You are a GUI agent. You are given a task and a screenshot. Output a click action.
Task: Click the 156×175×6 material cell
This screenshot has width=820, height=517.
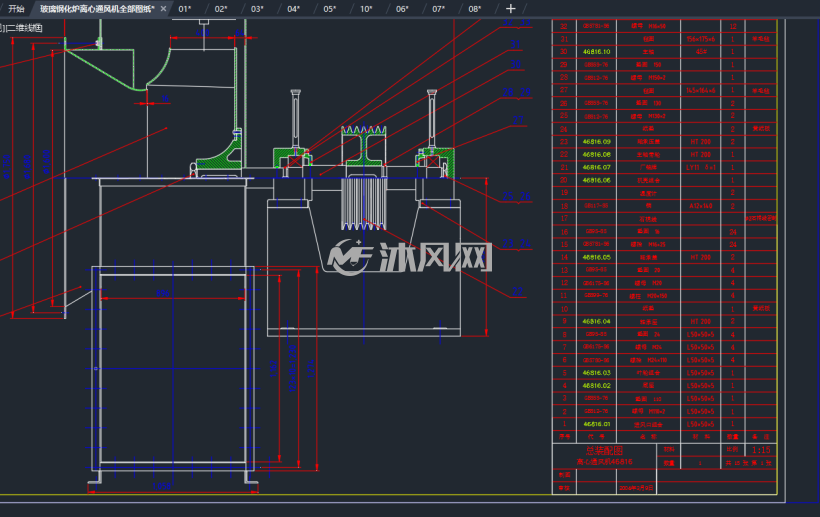[700, 39]
